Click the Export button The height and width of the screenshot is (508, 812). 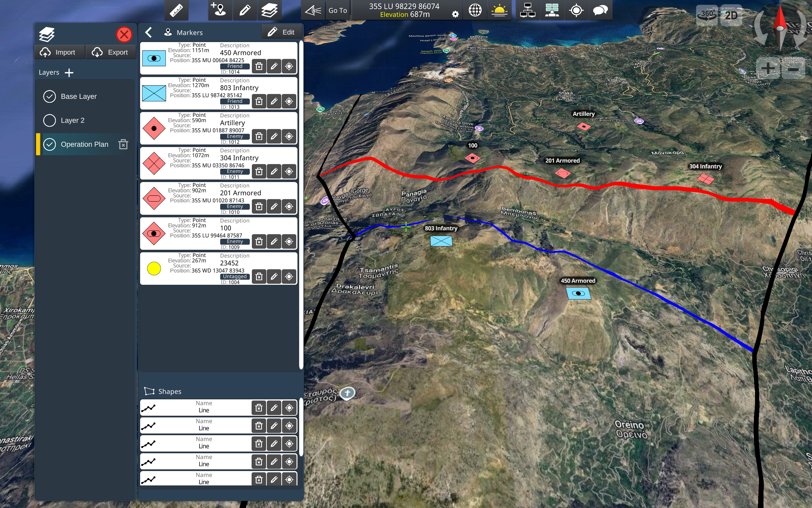(111, 52)
